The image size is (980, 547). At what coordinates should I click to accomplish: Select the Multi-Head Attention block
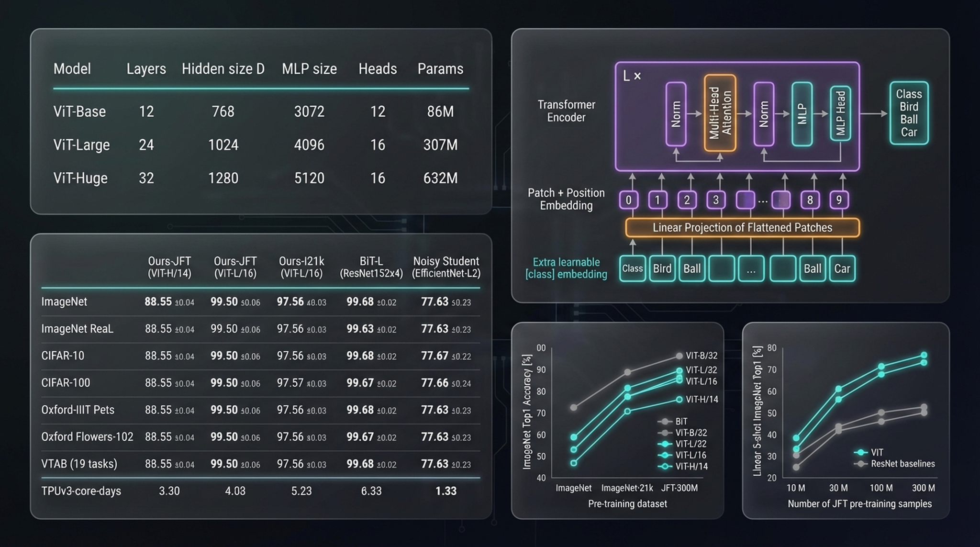720,113
